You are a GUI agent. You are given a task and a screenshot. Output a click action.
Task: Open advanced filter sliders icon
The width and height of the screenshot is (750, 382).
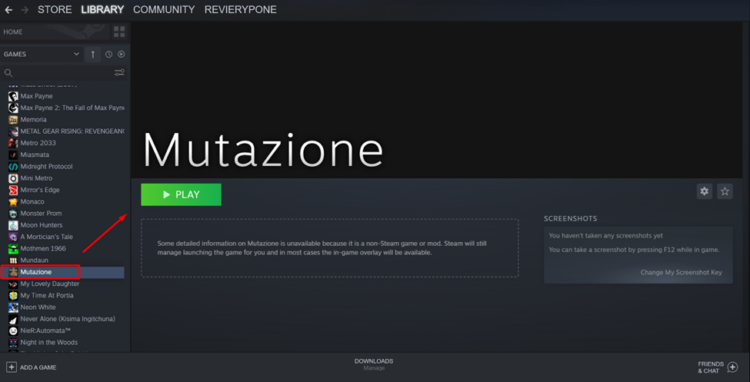click(x=120, y=73)
